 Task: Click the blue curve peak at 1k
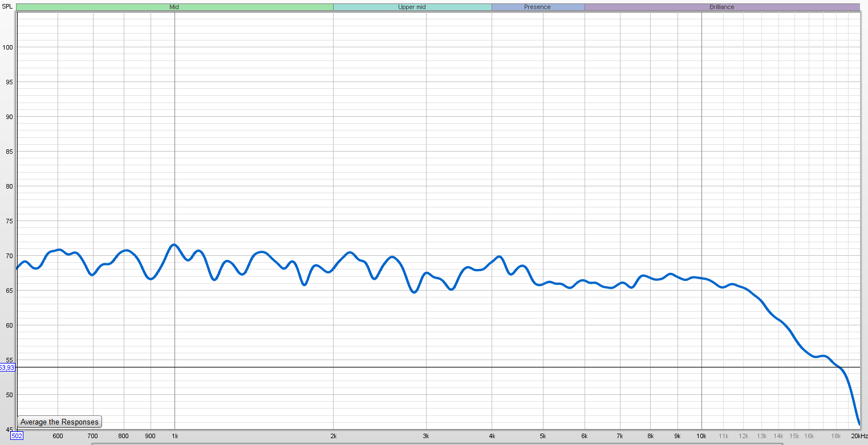click(174, 245)
